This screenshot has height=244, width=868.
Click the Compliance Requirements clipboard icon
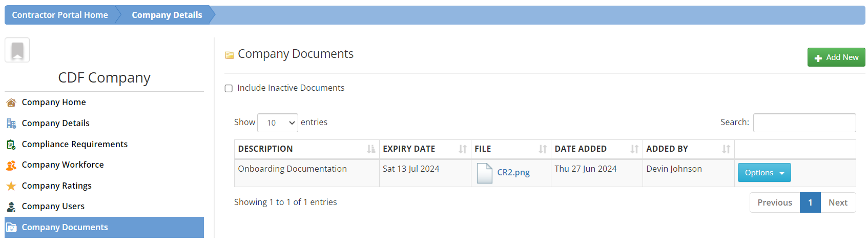11,145
